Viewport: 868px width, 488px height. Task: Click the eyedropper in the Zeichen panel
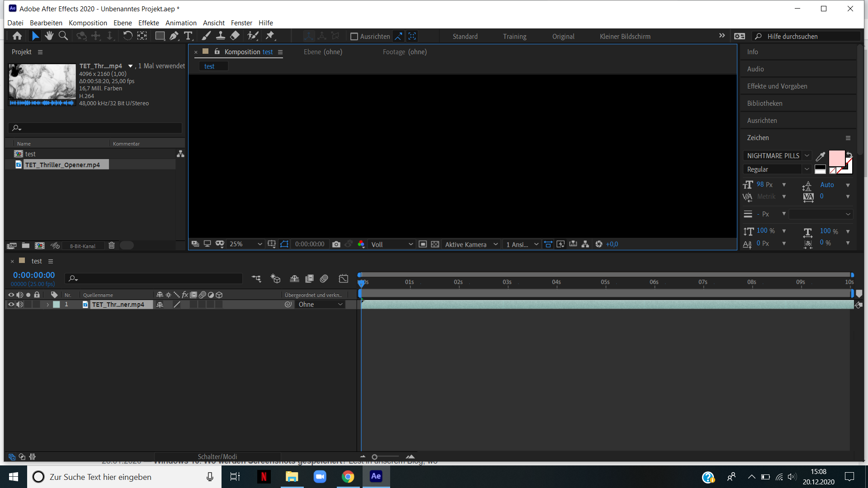click(821, 156)
